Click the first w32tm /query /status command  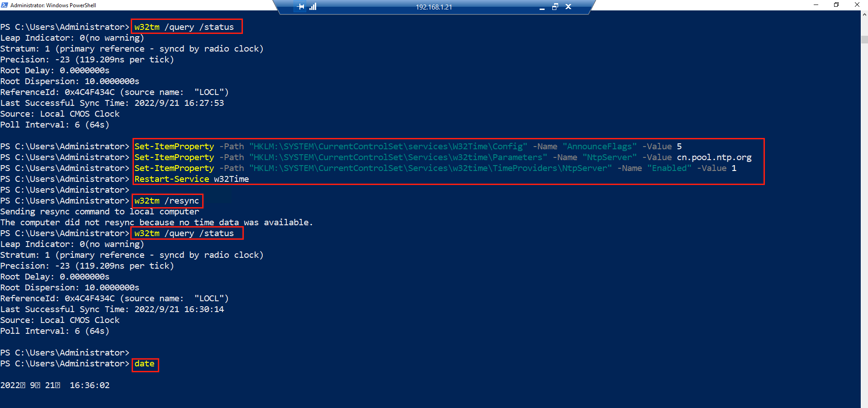[x=186, y=27]
